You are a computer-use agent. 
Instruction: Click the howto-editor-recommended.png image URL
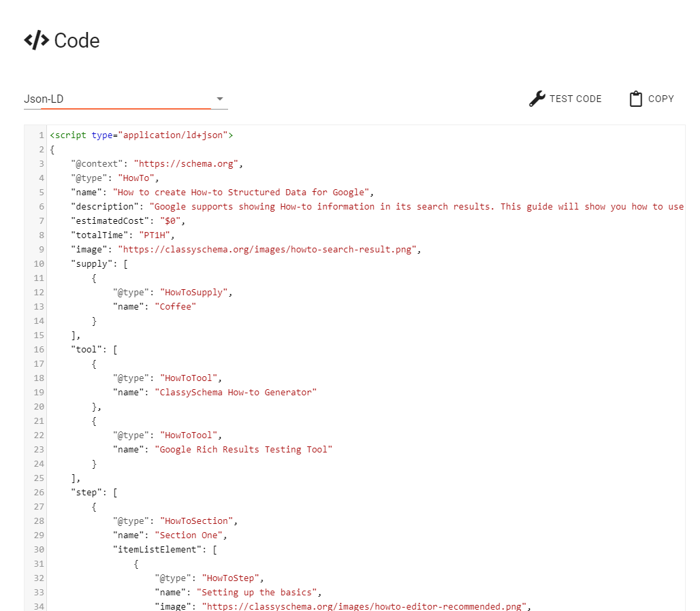[x=364, y=606]
